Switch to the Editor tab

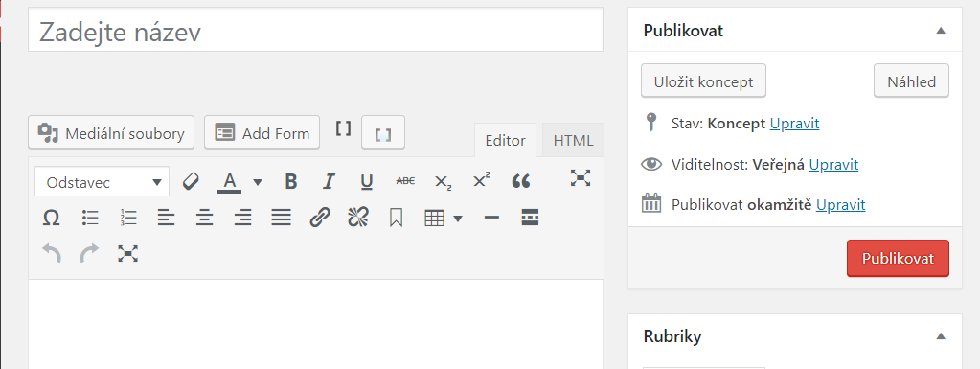point(505,141)
